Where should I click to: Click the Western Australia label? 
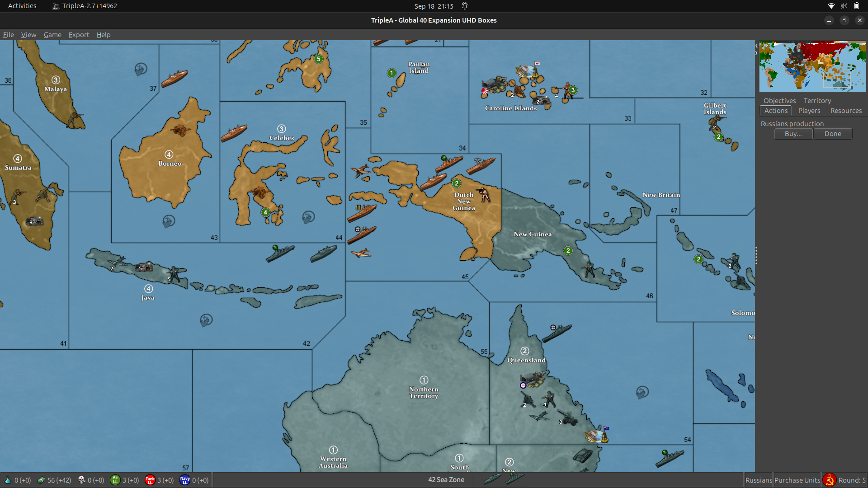point(333,462)
